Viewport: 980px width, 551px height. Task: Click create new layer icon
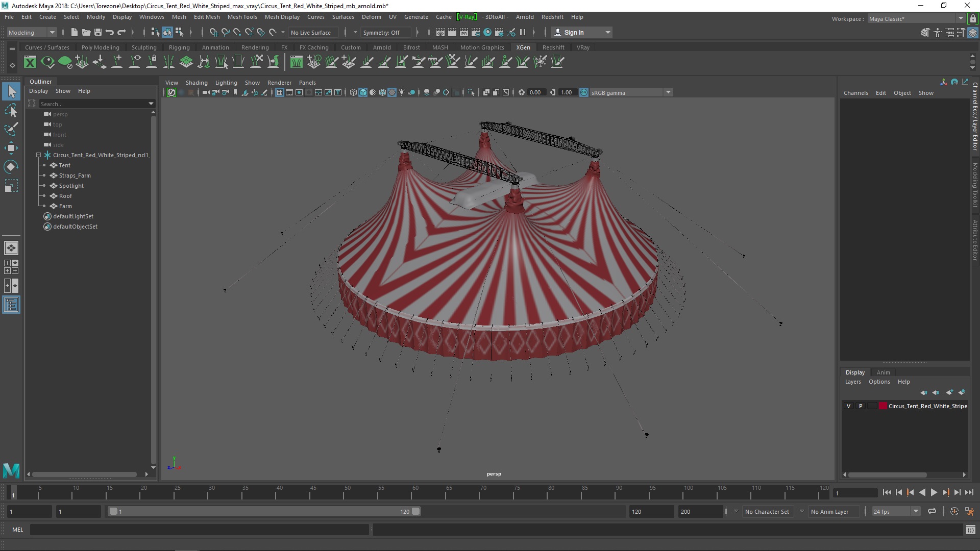tap(949, 392)
